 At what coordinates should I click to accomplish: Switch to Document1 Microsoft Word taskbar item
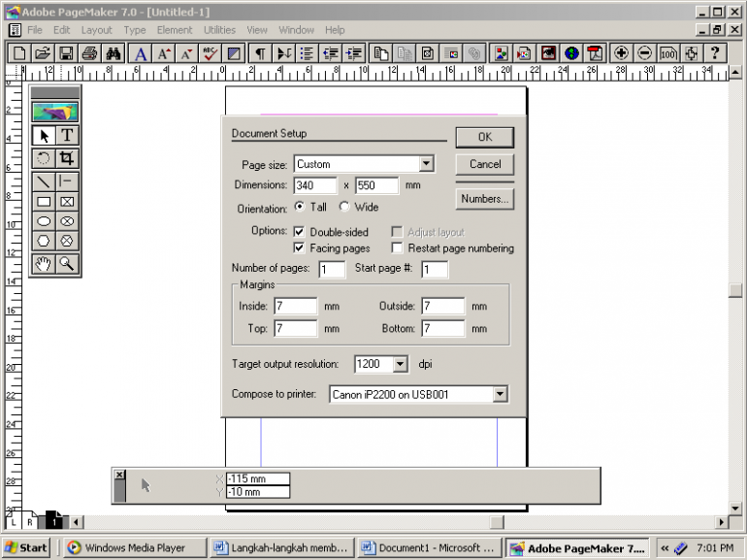[x=429, y=547]
